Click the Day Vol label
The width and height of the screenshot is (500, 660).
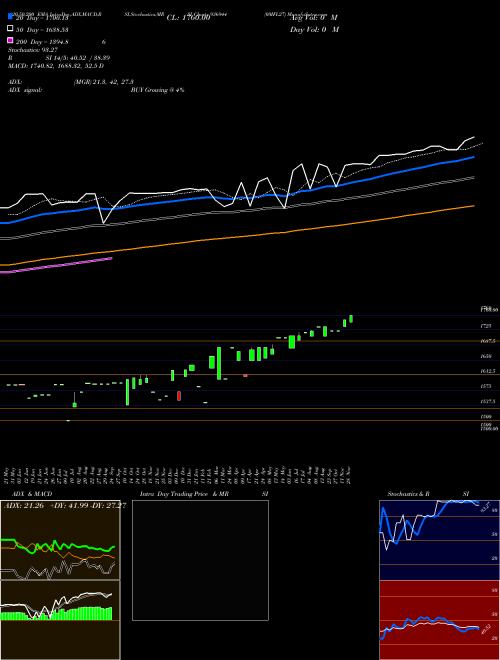[x=314, y=29]
